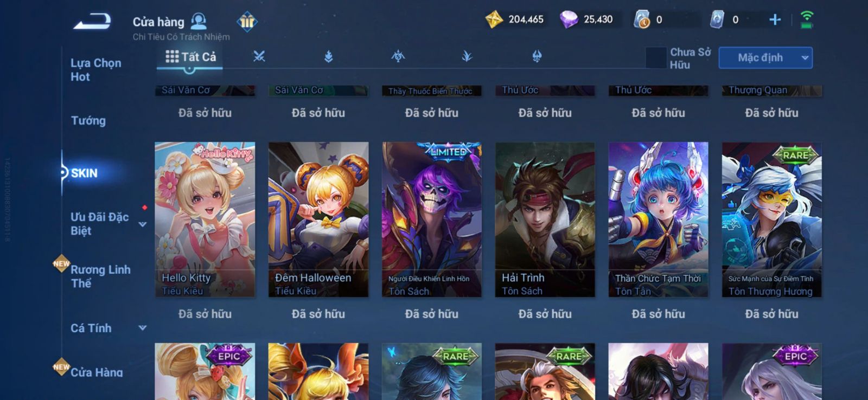The height and width of the screenshot is (400, 868).
Task: Switch to the Tất Cả tab
Action: pos(190,57)
